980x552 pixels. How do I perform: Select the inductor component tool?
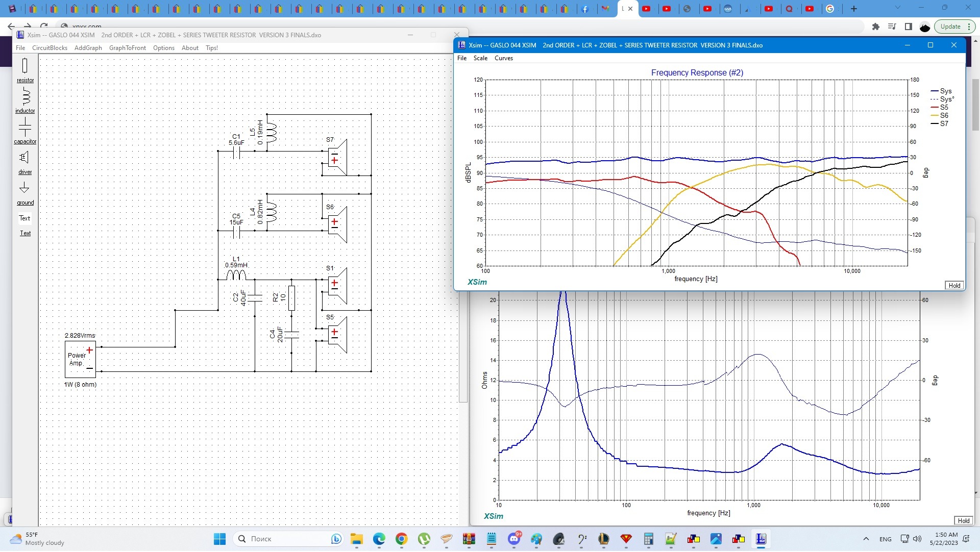[24, 101]
